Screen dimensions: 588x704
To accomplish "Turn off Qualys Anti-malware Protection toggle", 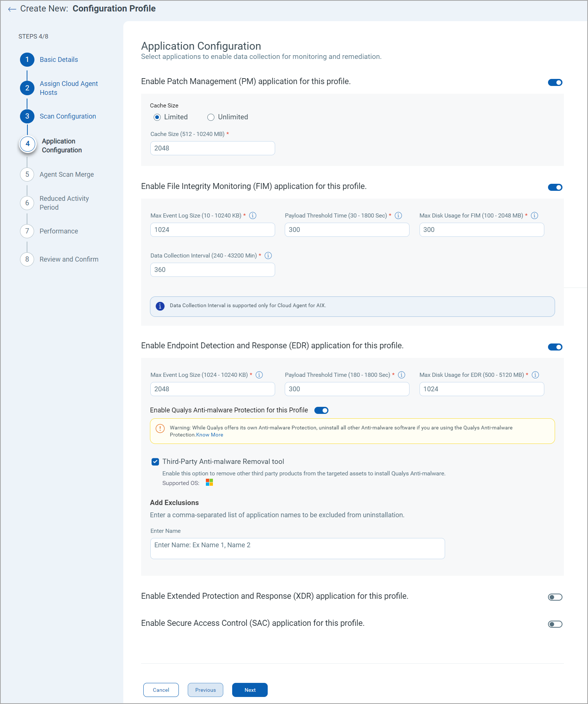I will point(321,411).
